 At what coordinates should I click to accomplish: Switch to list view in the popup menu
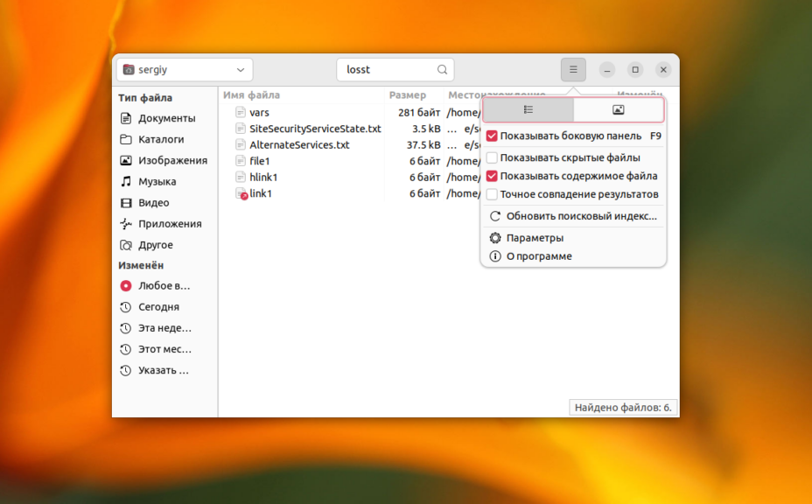coord(528,109)
